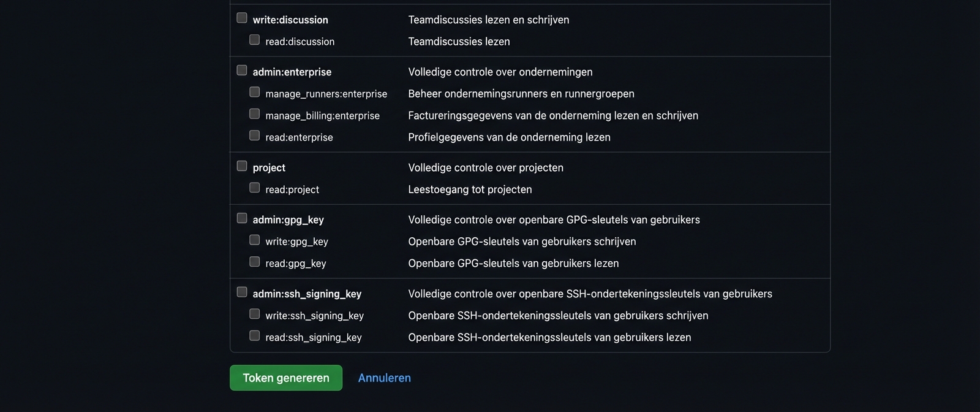Check read:project scope

click(255, 188)
